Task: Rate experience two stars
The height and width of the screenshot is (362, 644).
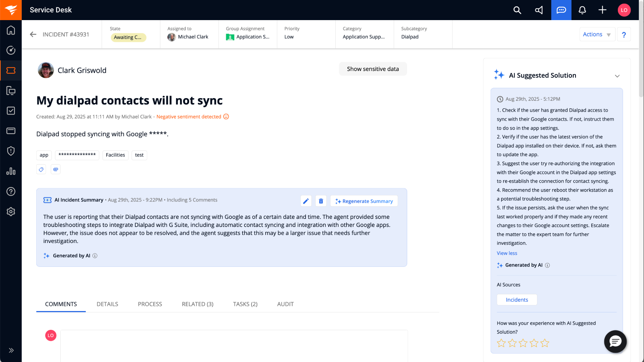Action: pyautogui.click(x=512, y=343)
